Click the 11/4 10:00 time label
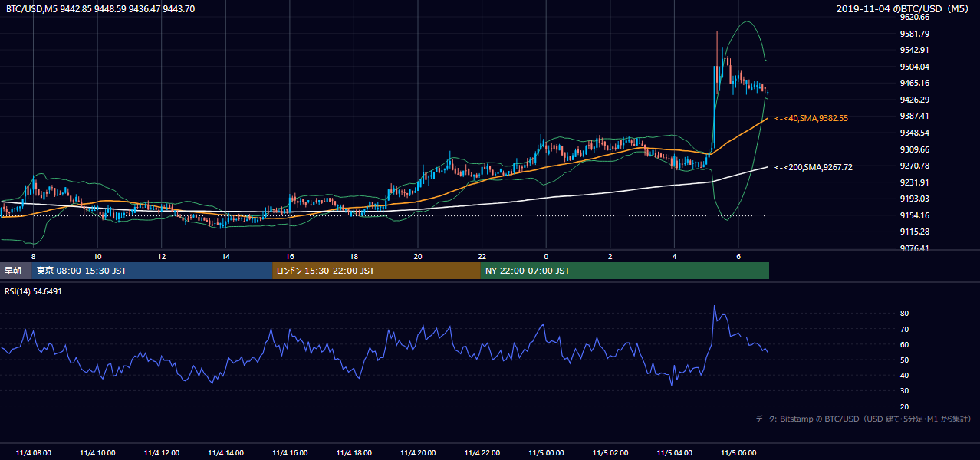Image resolution: width=980 pixels, height=460 pixels. click(x=97, y=452)
